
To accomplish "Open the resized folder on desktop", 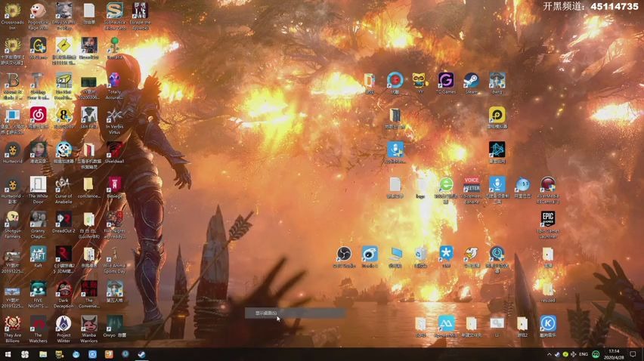I will pyautogui.click(x=548, y=292).
